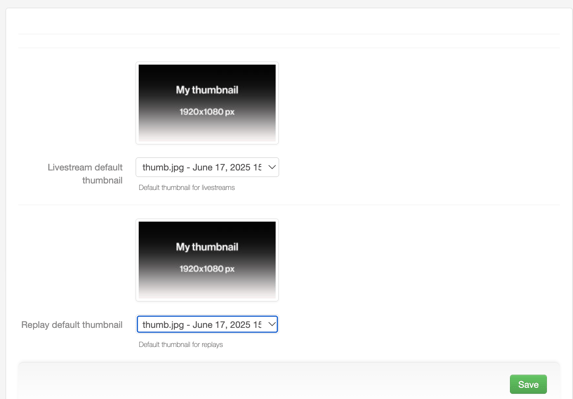This screenshot has width=573, height=399.
Task: Click the "Default thumbnail for replays" hint text
Action: 181,345
